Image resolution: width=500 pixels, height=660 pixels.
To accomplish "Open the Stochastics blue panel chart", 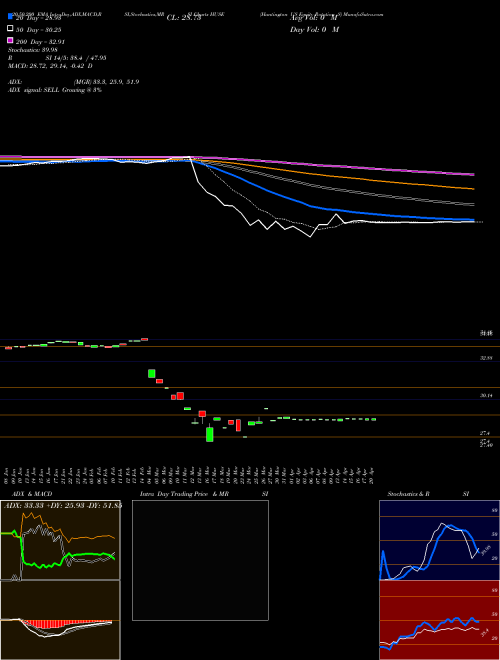I will [439, 540].
